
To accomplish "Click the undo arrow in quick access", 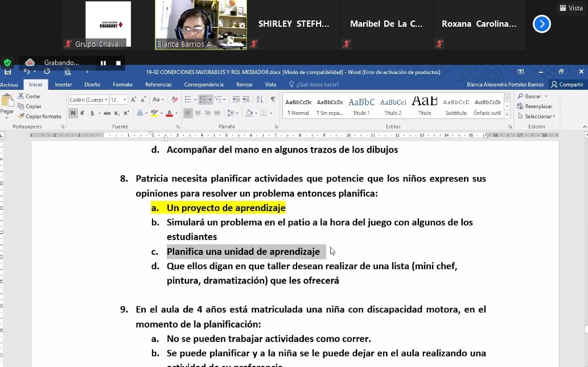I will pos(27,71).
